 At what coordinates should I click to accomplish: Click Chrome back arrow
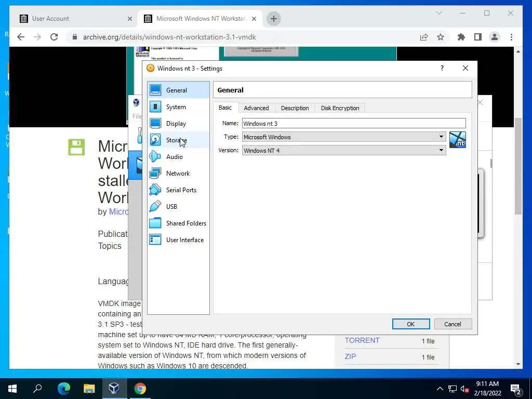[21, 37]
